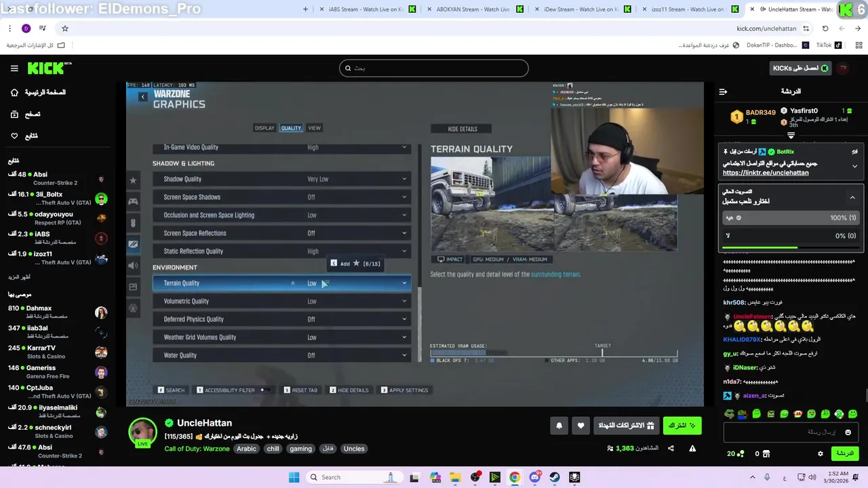Open the Following heart sidebar icon
868x488 pixels.
tap(14, 136)
